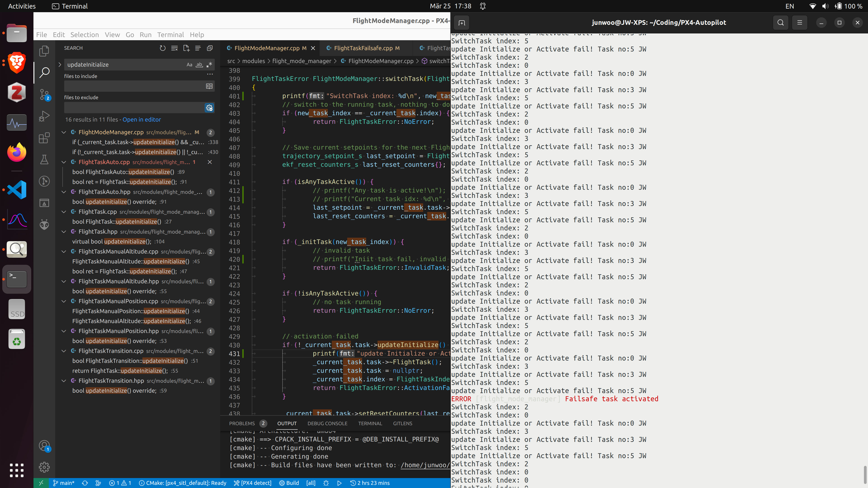The height and width of the screenshot is (488, 868).
Task: Open results via the Open in editor link
Action: [x=142, y=120]
